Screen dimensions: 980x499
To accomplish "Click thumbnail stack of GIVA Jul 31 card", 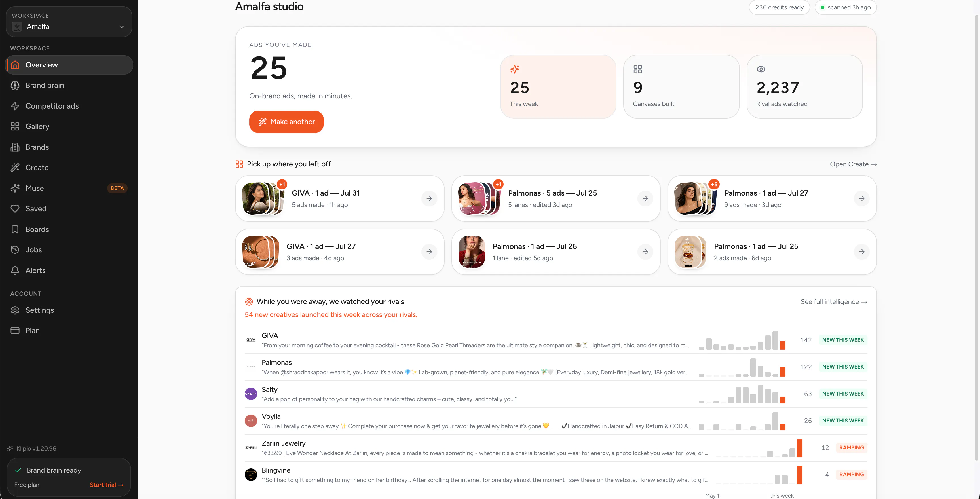I will [263, 198].
